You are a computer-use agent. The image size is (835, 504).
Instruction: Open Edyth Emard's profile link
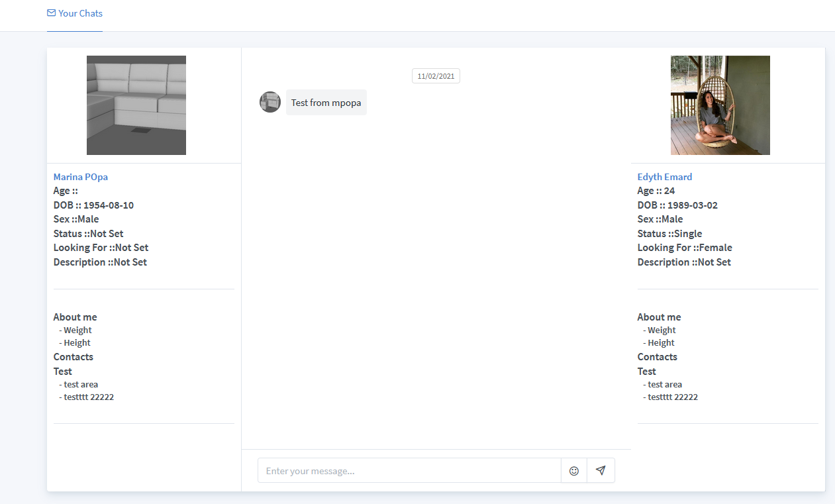[x=665, y=177]
